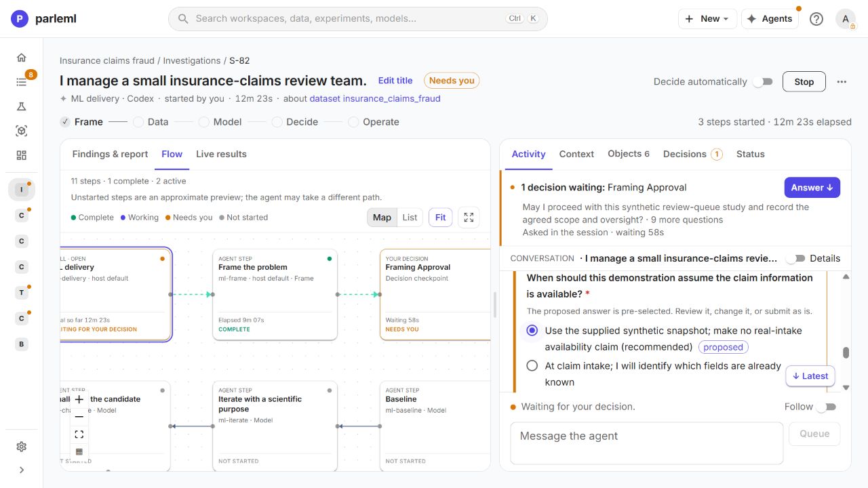Click the parleml logo
868x488 pixels.
click(43, 19)
